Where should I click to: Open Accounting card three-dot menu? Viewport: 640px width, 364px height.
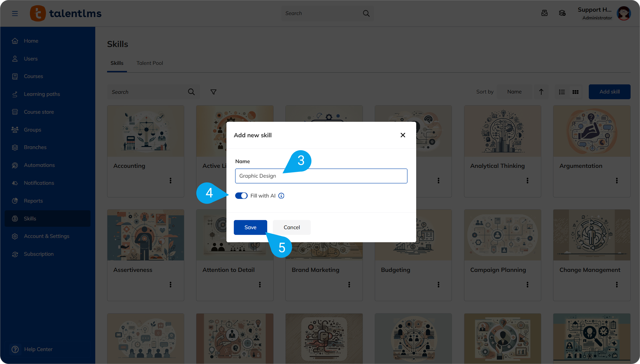(170, 181)
